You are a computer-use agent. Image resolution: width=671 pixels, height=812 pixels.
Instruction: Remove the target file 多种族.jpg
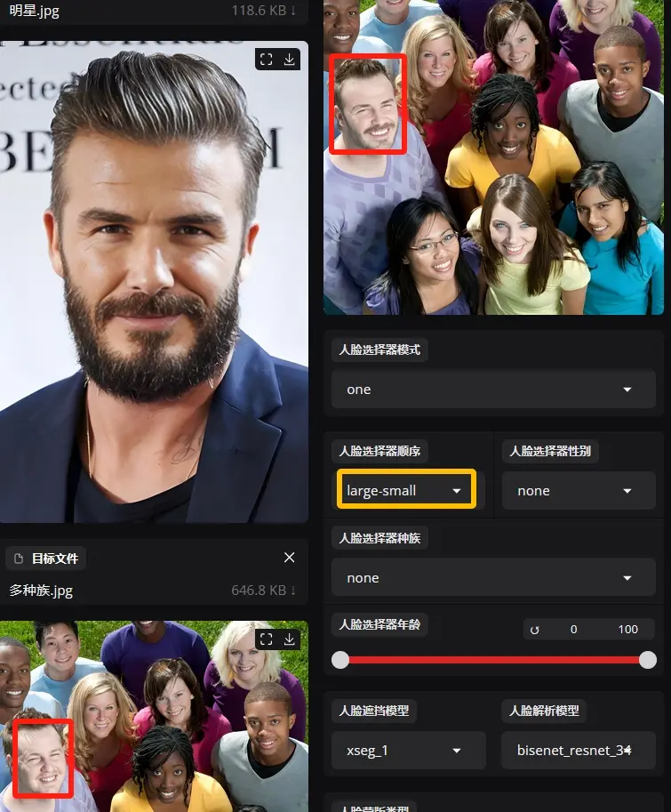(289, 558)
